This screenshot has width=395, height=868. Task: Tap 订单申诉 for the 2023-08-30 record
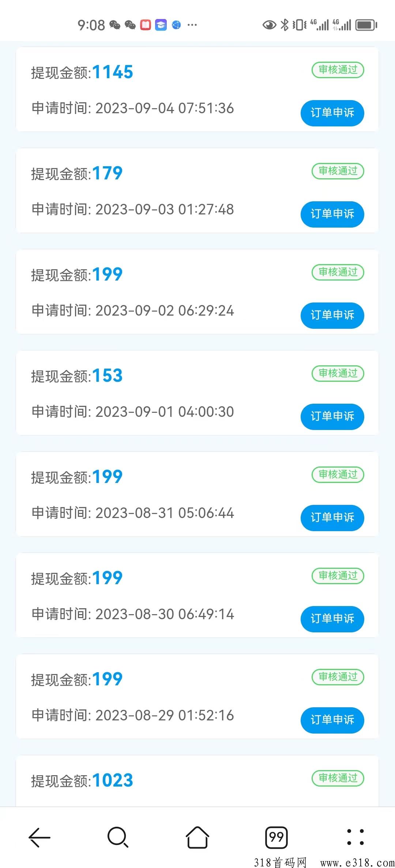pyautogui.click(x=332, y=619)
